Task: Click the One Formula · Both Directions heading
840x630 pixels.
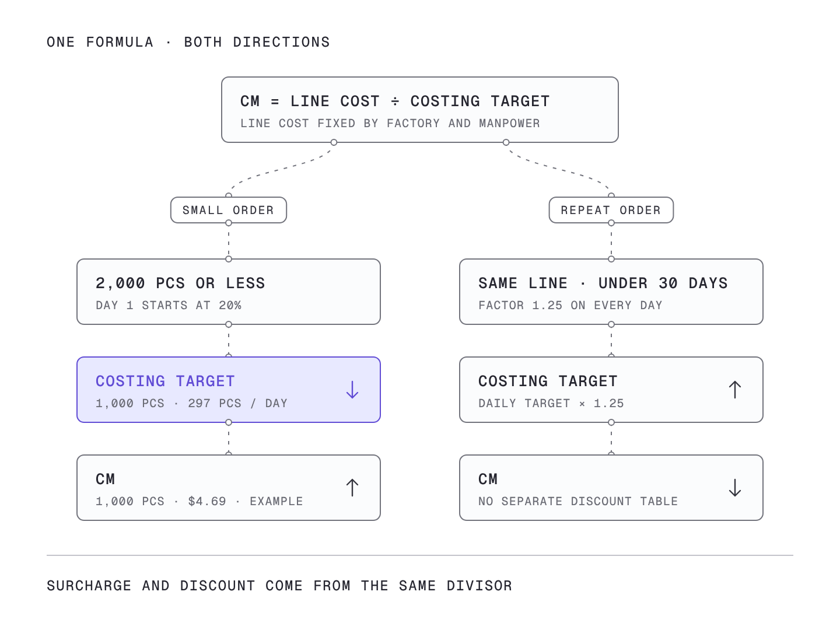Action: pos(188,42)
